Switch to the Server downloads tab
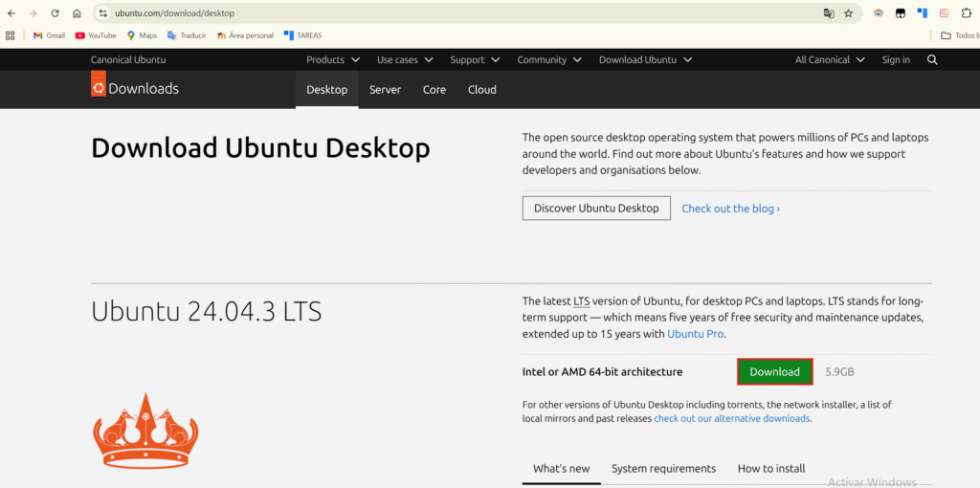The image size is (980, 488). click(385, 90)
